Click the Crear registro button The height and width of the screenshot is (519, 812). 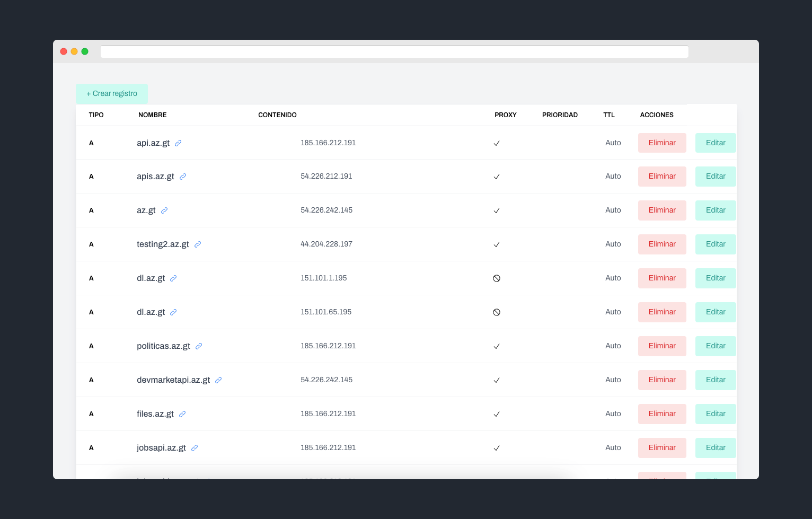pyautogui.click(x=112, y=93)
